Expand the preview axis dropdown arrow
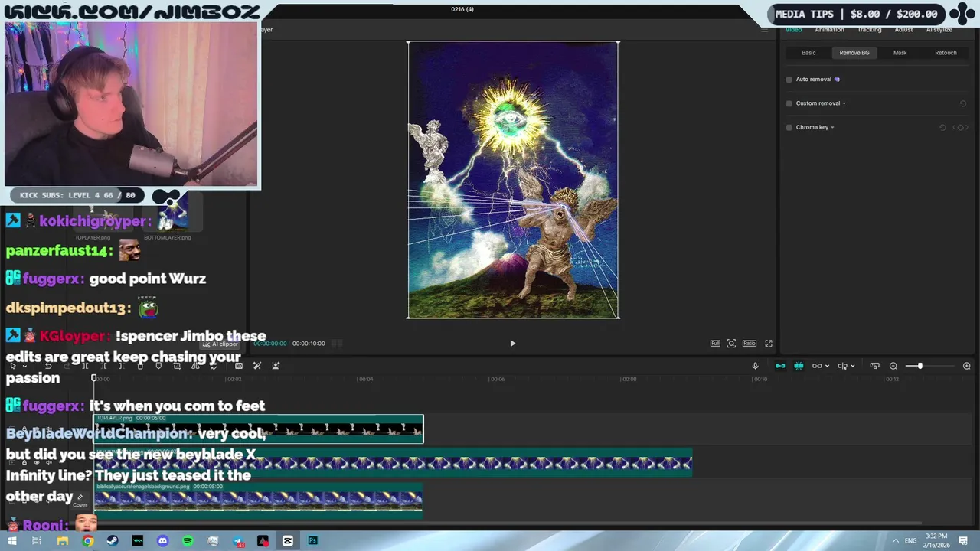The height and width of the screenshot is (551, 980). click(853, 366)
